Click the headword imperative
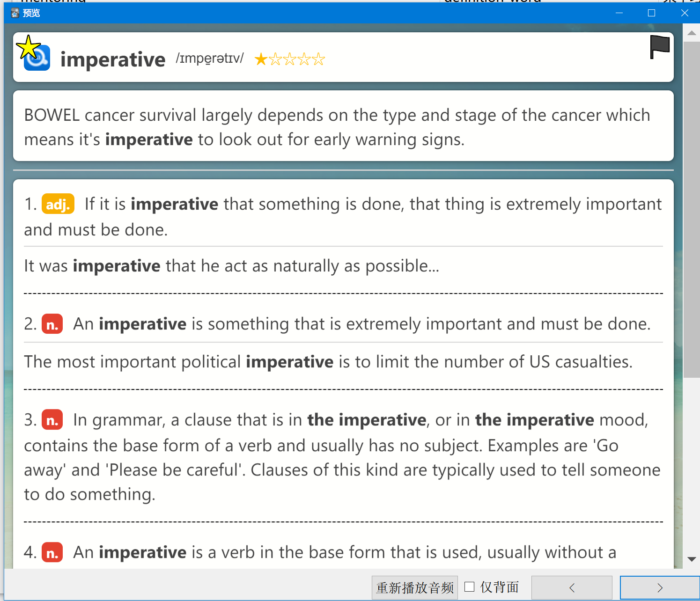 click(113, 59)
